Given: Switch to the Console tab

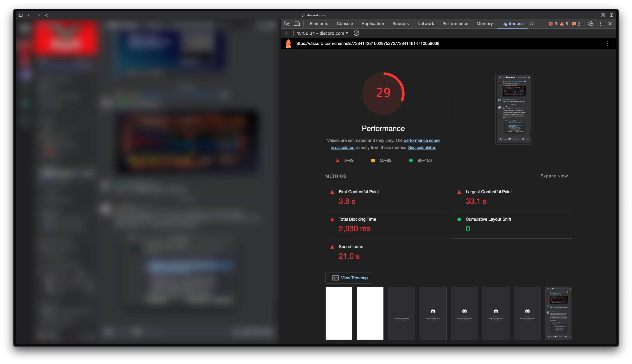Looking at the screenshot, I should tap(345, 24).
